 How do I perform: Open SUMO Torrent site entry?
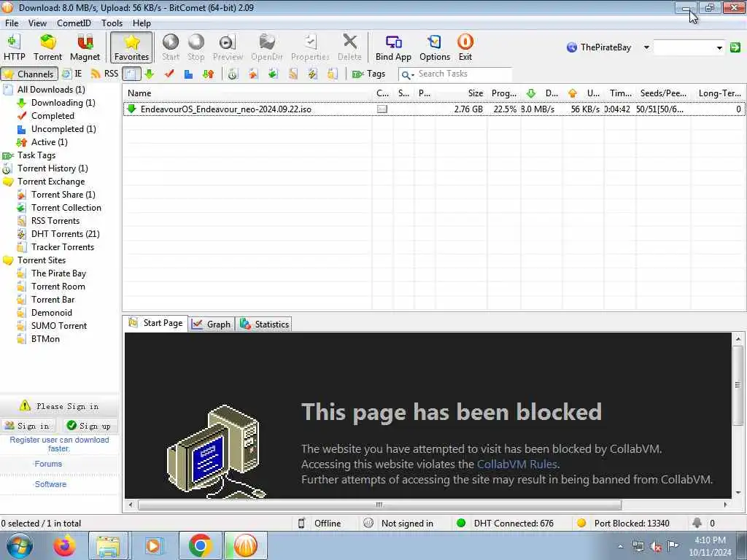[x=59, y=326]
